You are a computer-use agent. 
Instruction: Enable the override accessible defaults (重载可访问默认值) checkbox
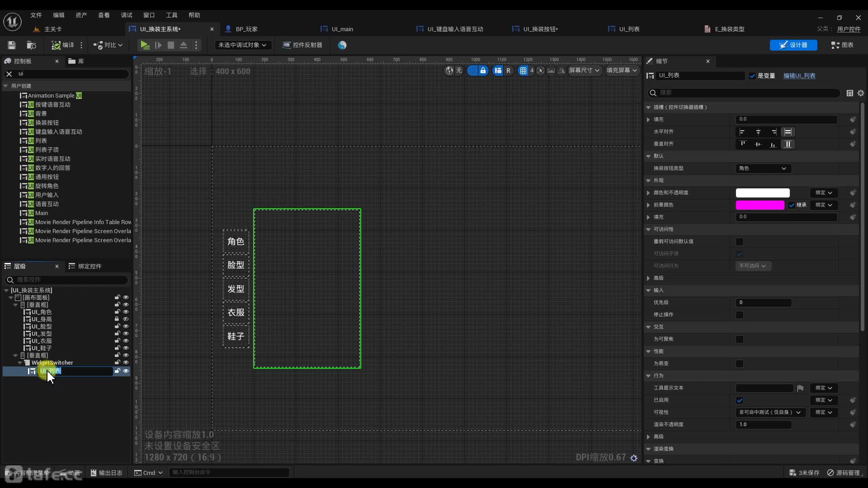click(x=740, y=242)
